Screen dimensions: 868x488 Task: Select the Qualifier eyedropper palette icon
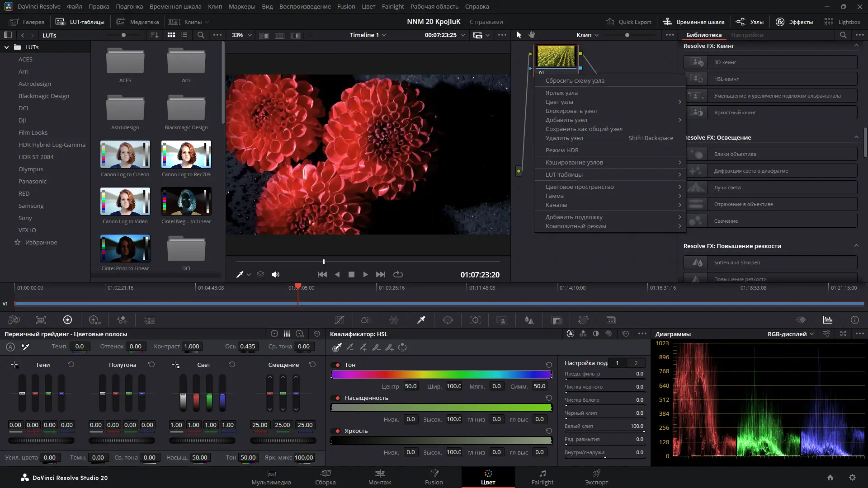coord(421,320)
